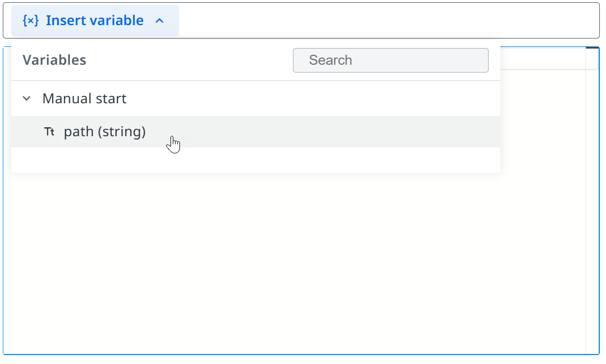Click the Insert variable button text

point(94,21)
